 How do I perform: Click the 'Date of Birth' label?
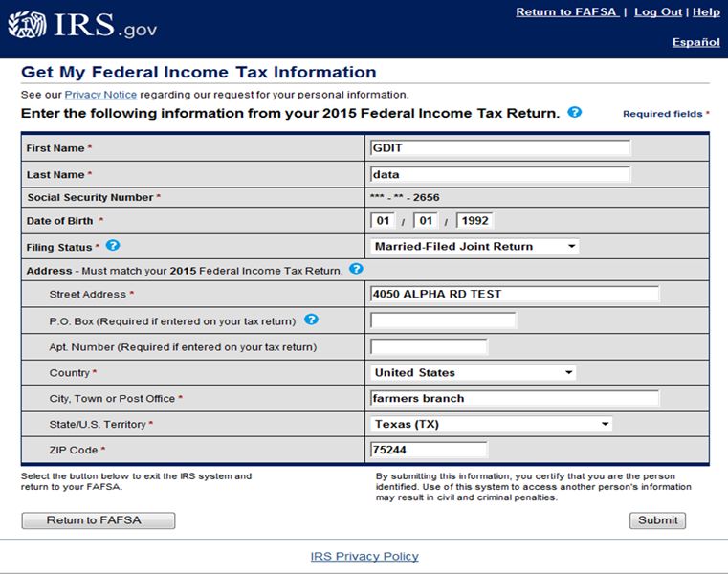tap(60, 221)
